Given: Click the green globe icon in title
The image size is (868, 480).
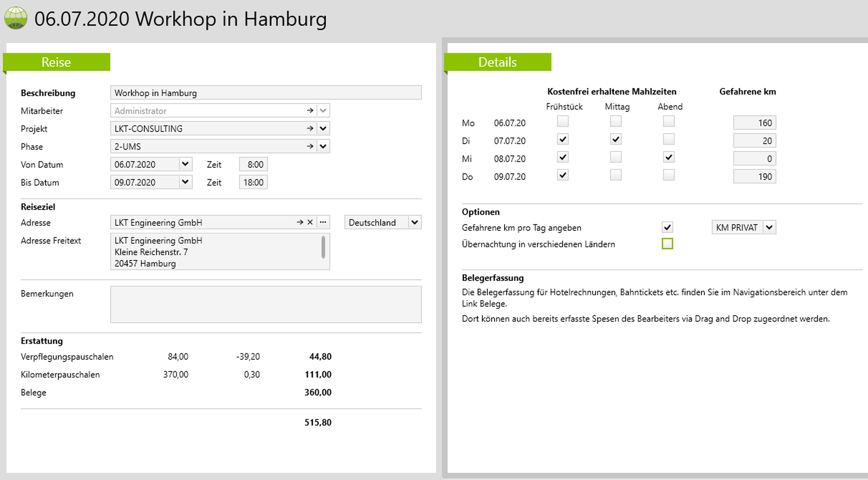Looking at the screenshot, I should click(x=16, y=18).
